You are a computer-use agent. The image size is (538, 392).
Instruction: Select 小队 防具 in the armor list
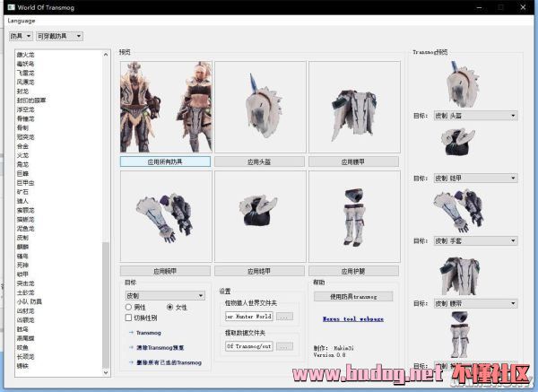pyautogui.click(x=30, y=301)
